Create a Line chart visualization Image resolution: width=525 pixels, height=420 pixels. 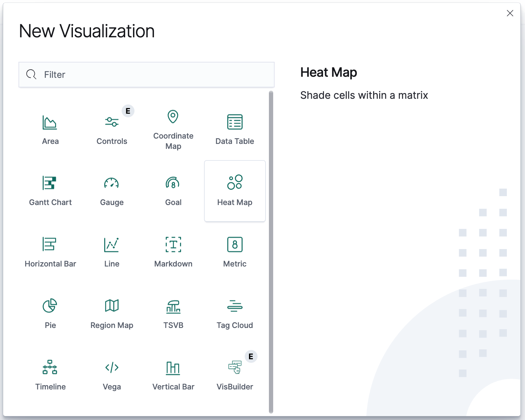tap(112, 244)
